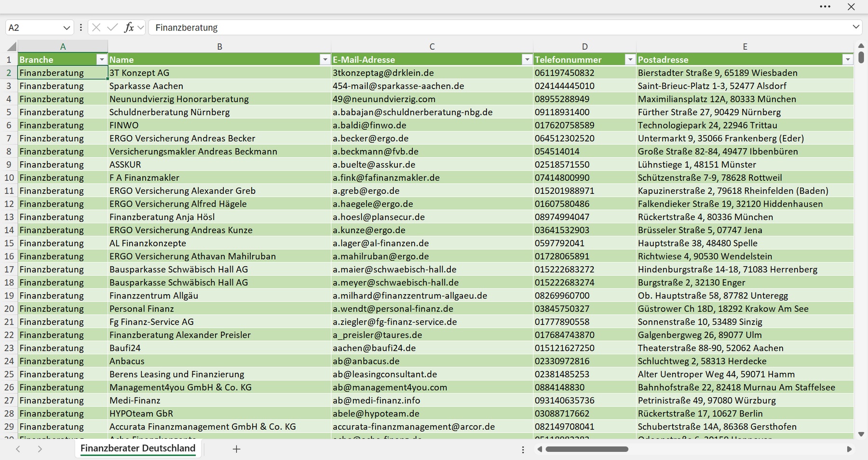Viewport: 868px width, 460px height.
Task: Select phone number 03845750327
Action: (x=584, y=309)
